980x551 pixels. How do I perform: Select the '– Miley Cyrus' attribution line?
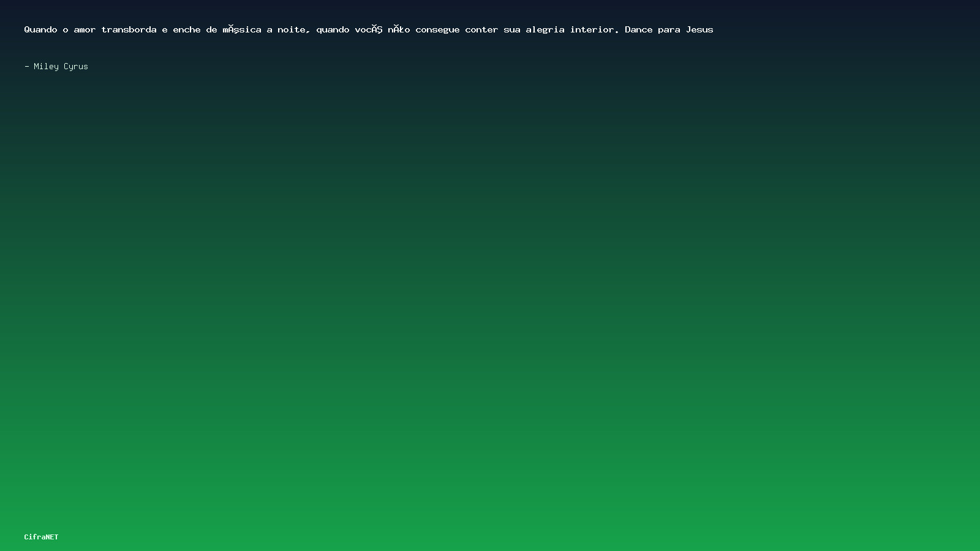[x=56, y=66]
